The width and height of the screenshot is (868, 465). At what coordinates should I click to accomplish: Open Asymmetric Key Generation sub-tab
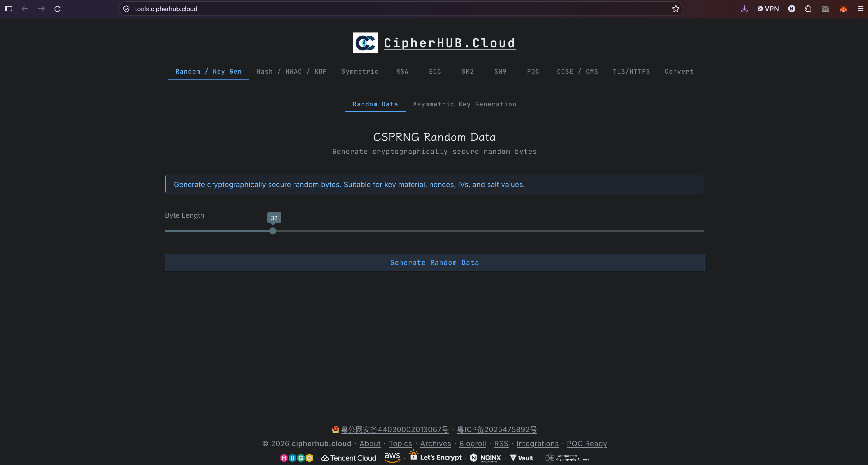click(x=465, y=104)
